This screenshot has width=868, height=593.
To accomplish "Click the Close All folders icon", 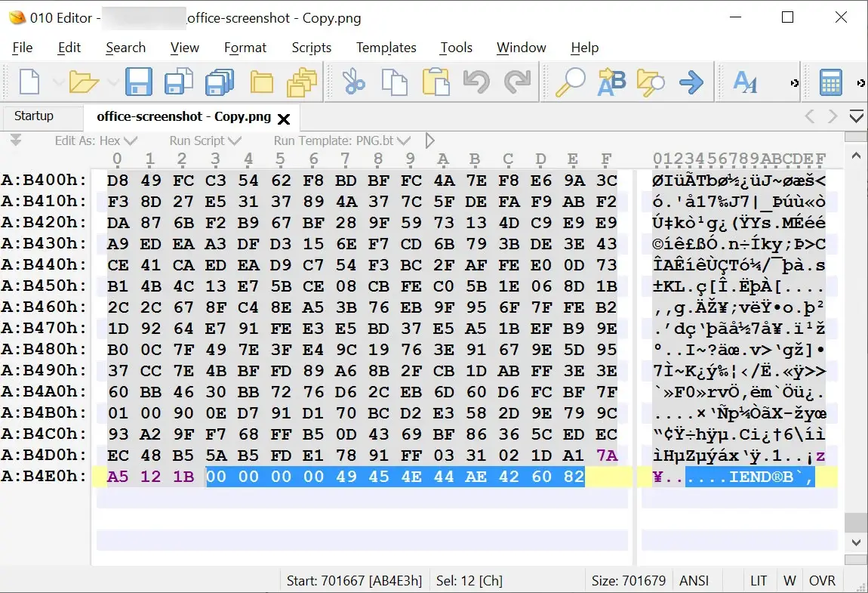I will [x=302, y=82].
